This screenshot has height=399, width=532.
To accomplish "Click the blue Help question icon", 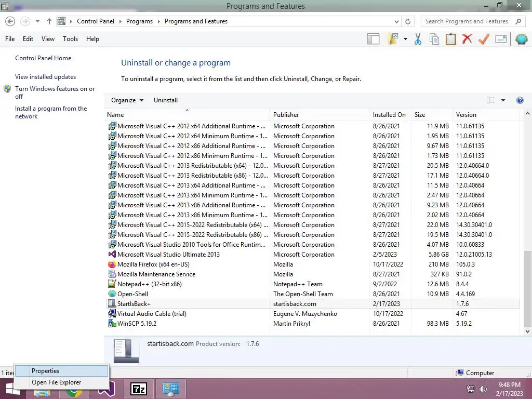I will pos(520,100).
